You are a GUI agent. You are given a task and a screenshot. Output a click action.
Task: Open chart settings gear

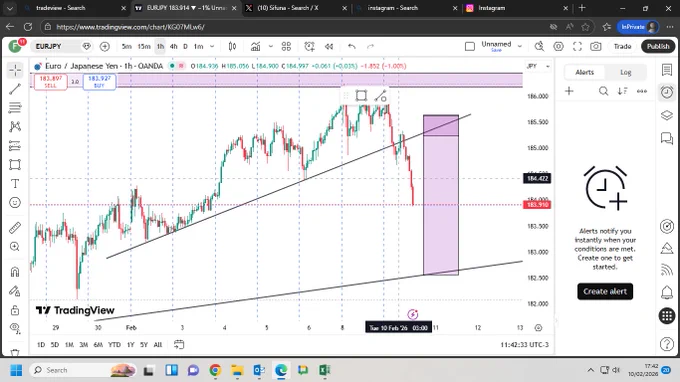(559, 46)
